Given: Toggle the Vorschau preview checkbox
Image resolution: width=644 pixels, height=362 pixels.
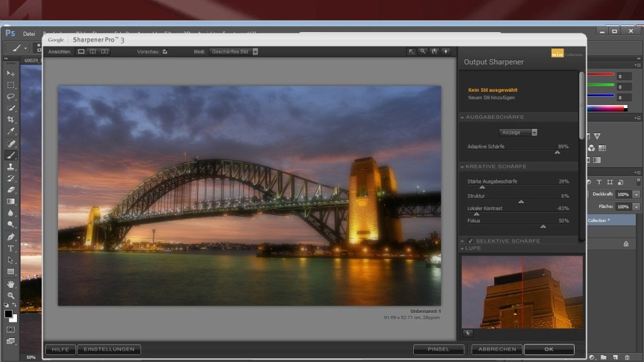Looking at the screenshot, I should (165, 52).
